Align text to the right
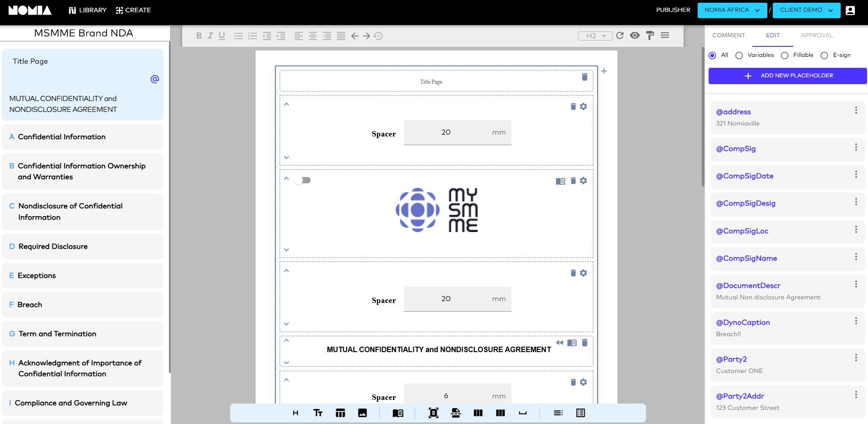 coord(327,35)
